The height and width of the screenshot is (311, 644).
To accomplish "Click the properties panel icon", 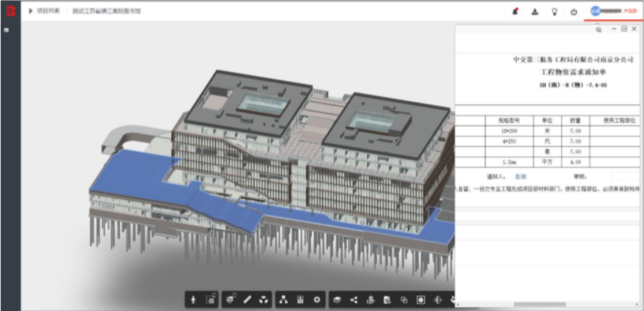I will (x=300, y=300).
